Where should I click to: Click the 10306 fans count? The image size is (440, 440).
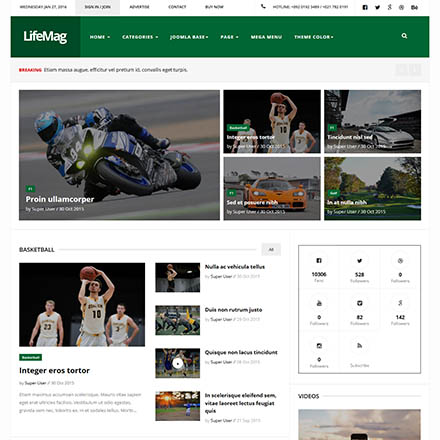pos(319,274)
